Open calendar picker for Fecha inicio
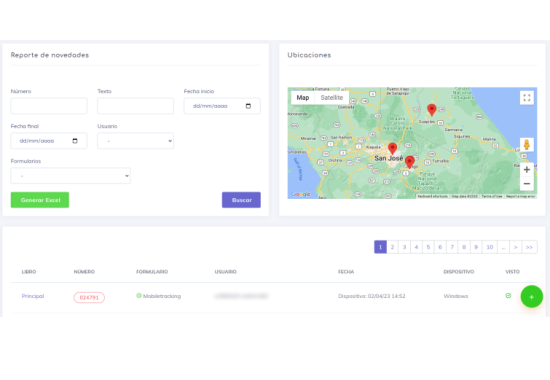The height and width of the screenshot is (380, 550). (248, 106)
